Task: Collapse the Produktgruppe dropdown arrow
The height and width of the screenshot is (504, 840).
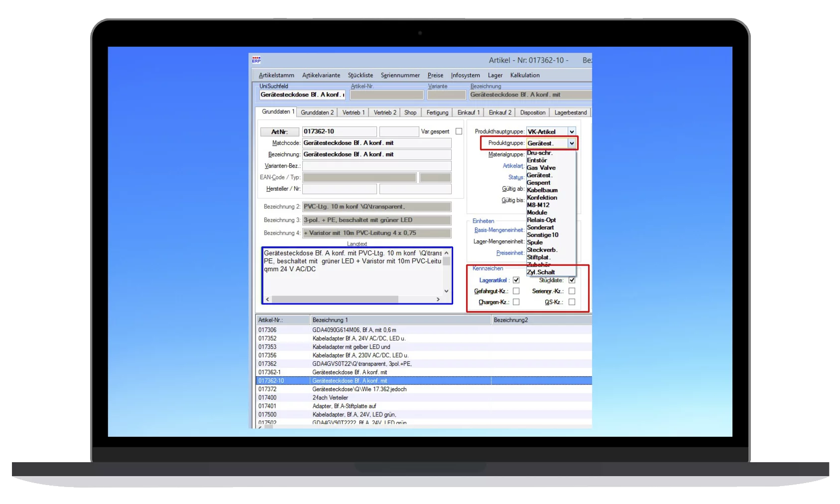Action: tap(572, 143)
